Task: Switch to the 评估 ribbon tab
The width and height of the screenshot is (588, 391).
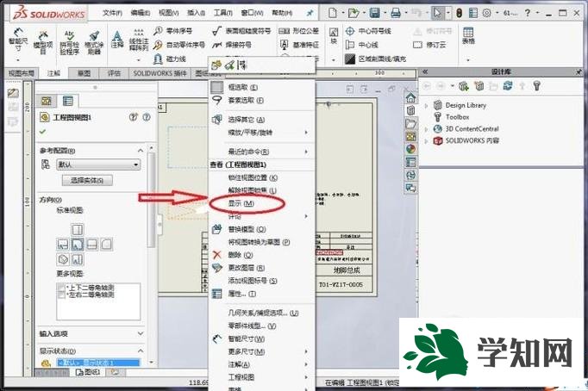Action: [114, 73]
